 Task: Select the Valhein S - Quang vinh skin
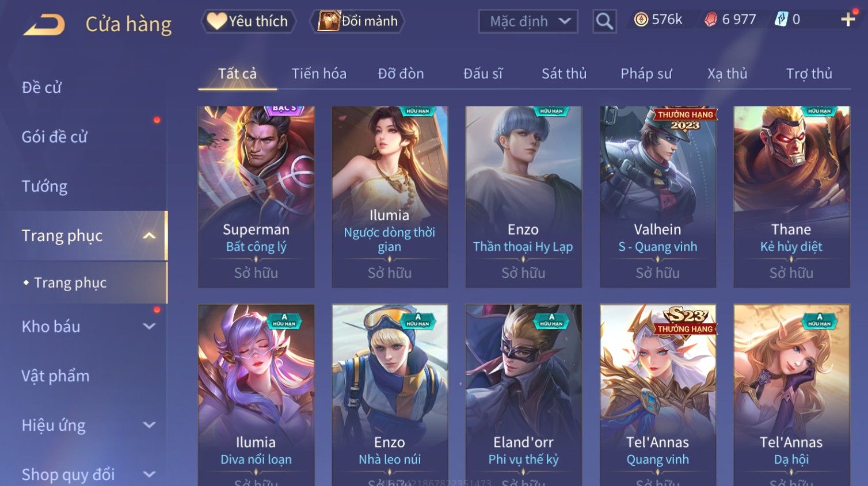[658, 197]
